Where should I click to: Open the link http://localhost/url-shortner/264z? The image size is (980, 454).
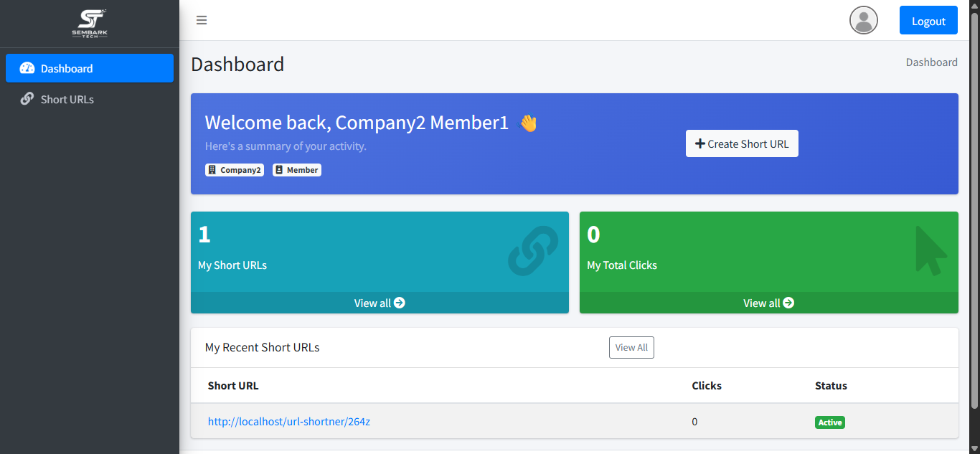(x=289, y=422)
